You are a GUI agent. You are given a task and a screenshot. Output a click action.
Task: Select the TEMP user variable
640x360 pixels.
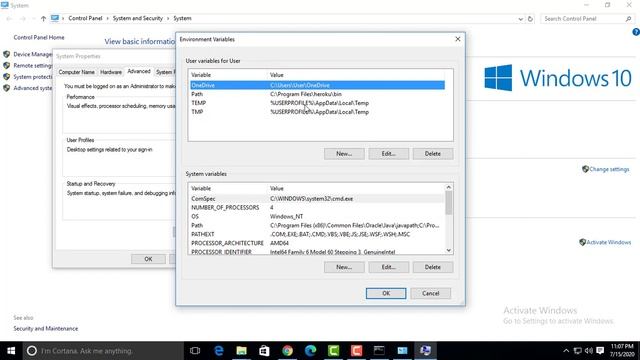317,103
